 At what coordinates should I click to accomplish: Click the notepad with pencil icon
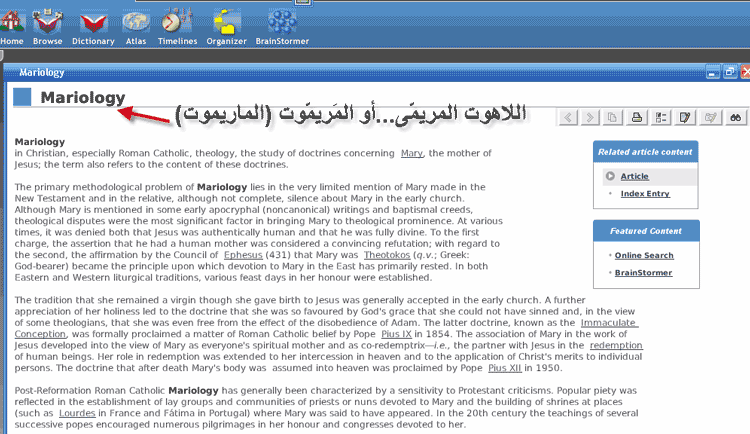tap(685, 117)
